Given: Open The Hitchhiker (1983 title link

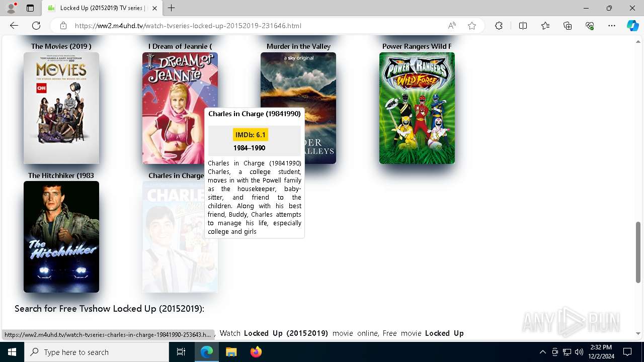Looking at the screenshot, I should coord(61,175).
